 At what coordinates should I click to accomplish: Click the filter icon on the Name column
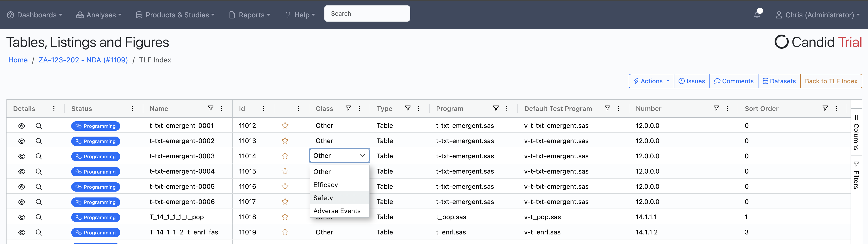point(211,108)
